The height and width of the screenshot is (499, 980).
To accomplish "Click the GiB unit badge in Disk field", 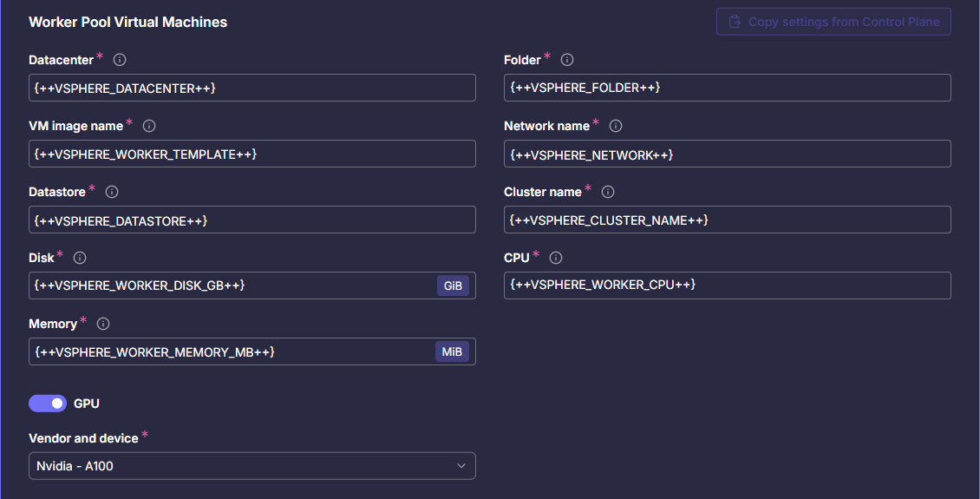I will [x=453, y=286].
